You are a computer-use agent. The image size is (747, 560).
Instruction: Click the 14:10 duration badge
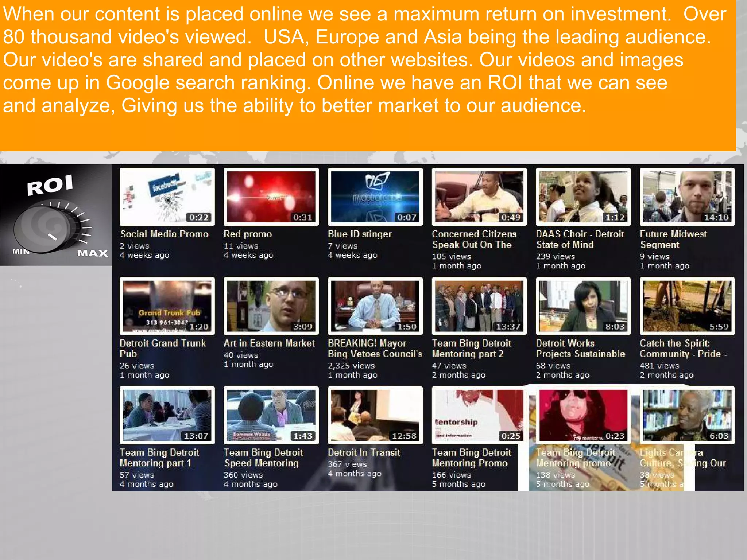pyautogui.click(x=716, y=218)
